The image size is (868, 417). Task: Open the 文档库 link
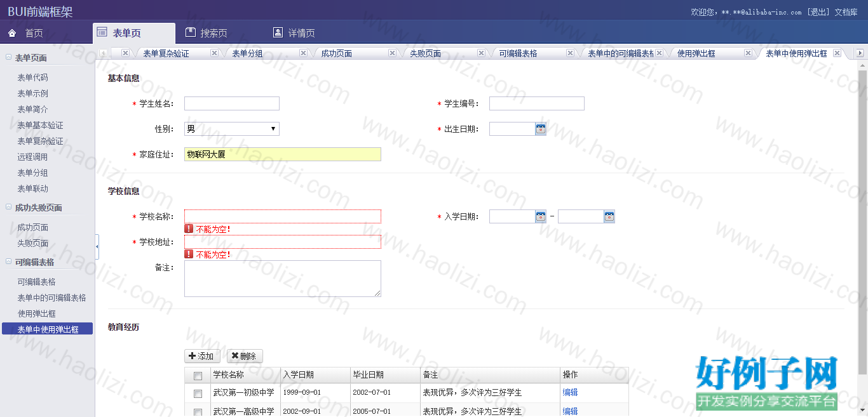(x=846, y=12)
